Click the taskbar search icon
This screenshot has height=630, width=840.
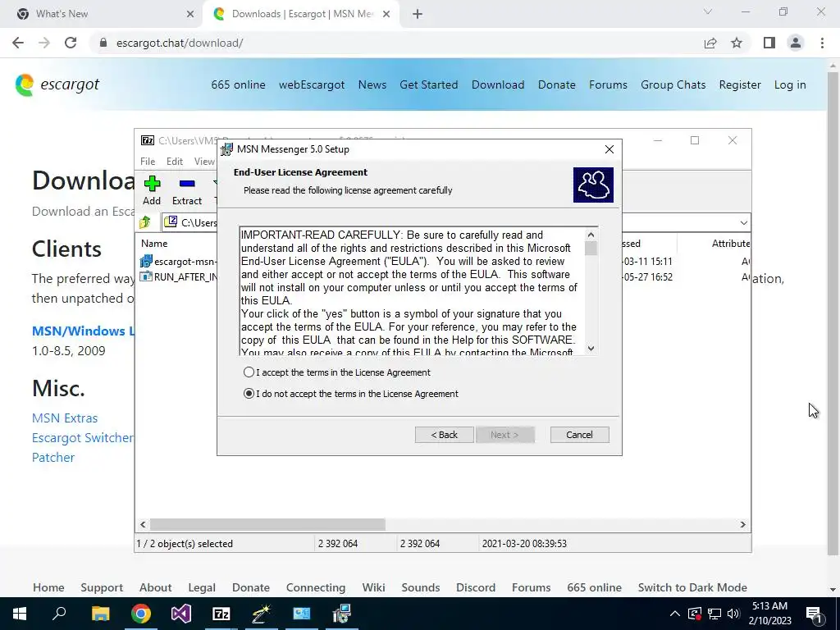click(59, 614)
